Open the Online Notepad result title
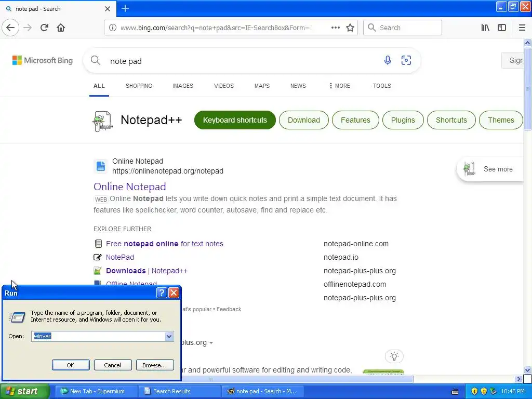This screenshot has height=399, width=532. pos(129,187)
